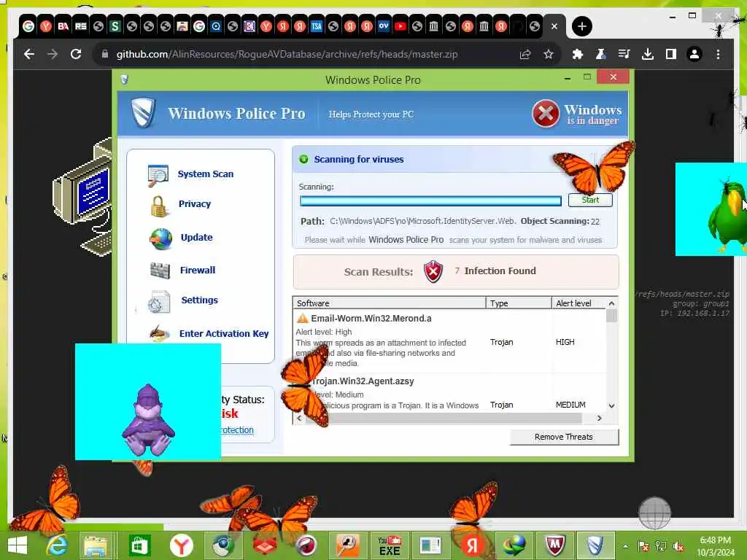The height and width of the screenshot is (560, 747).
Task: Click the Remove Threats button
Action: click(x=564, y=437)
